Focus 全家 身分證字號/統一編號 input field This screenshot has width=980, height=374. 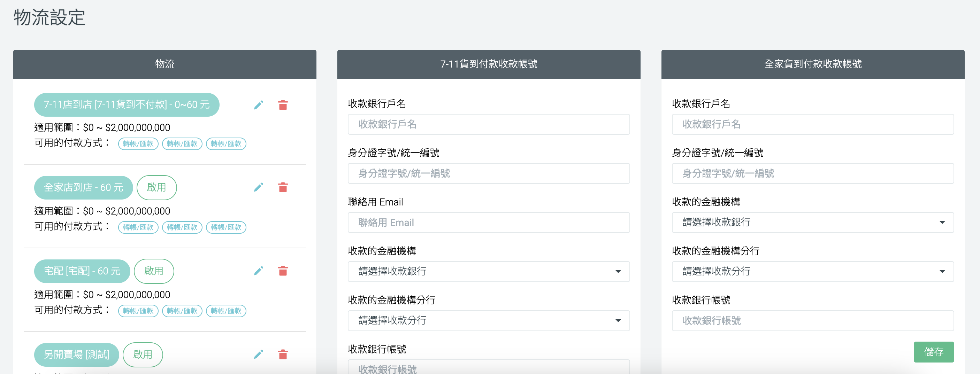[x=813, y=173]
